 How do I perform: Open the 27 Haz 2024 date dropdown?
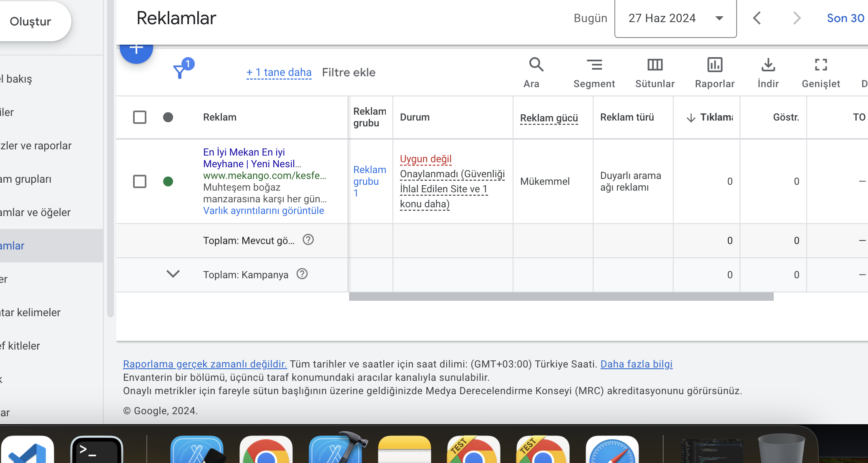[x=675, y=18]
